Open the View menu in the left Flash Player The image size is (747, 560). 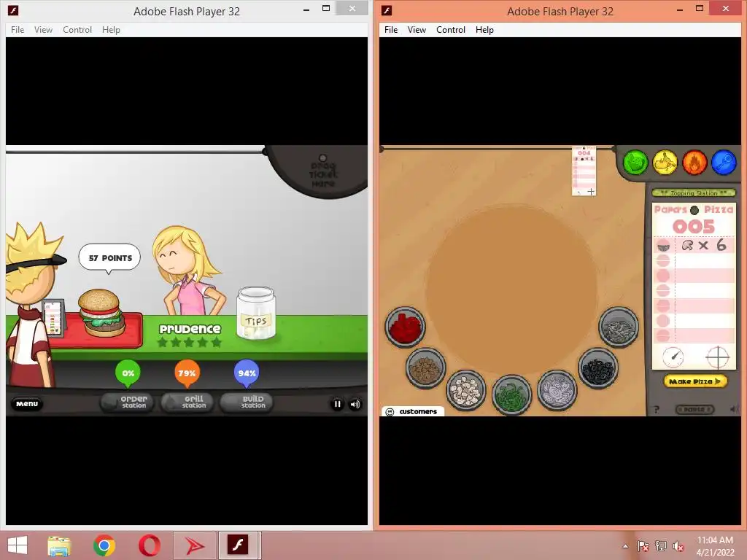pyautogui.click(x=43, y=29)
